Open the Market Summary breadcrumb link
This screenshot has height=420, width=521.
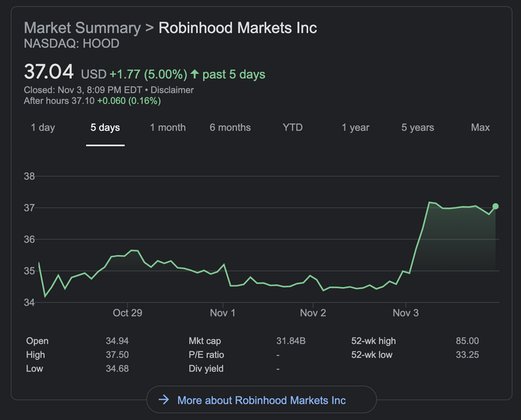pos(82,28)
